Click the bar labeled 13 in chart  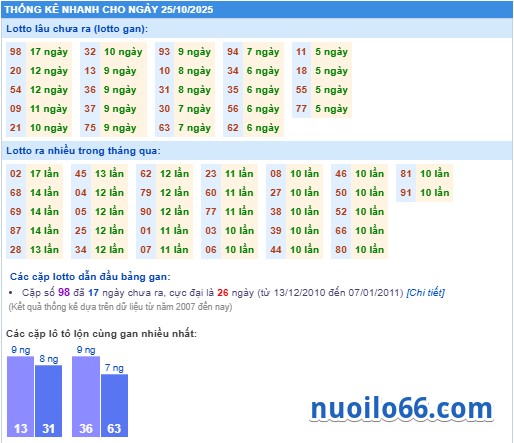[20, 396]
